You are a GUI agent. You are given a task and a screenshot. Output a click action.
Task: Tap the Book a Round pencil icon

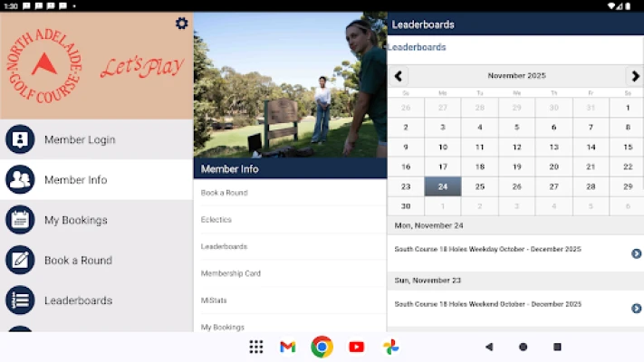pos(20,260)
